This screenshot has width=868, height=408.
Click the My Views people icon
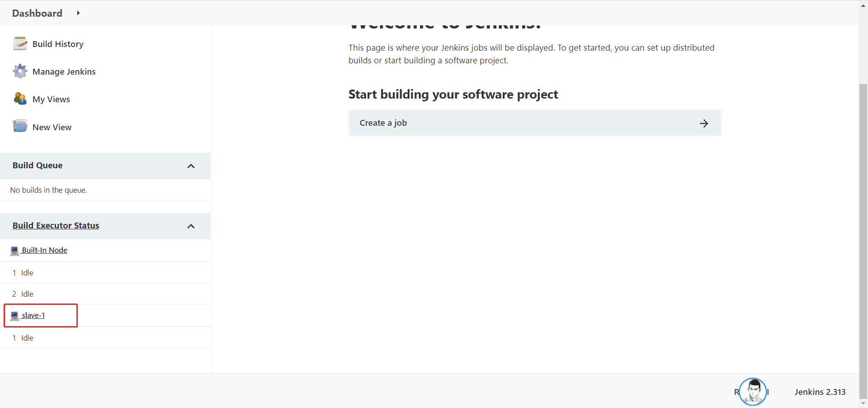[20, 99]
